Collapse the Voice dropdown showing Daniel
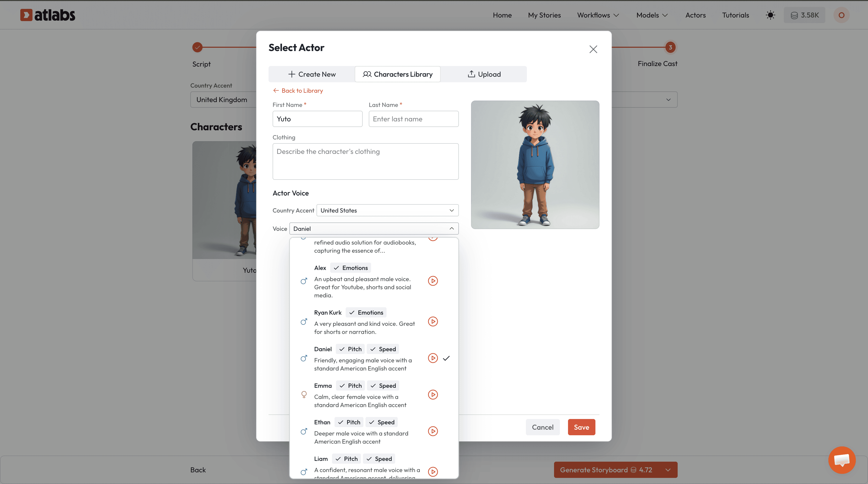Viewport: 868px width, 484px height. click(374, 229)
